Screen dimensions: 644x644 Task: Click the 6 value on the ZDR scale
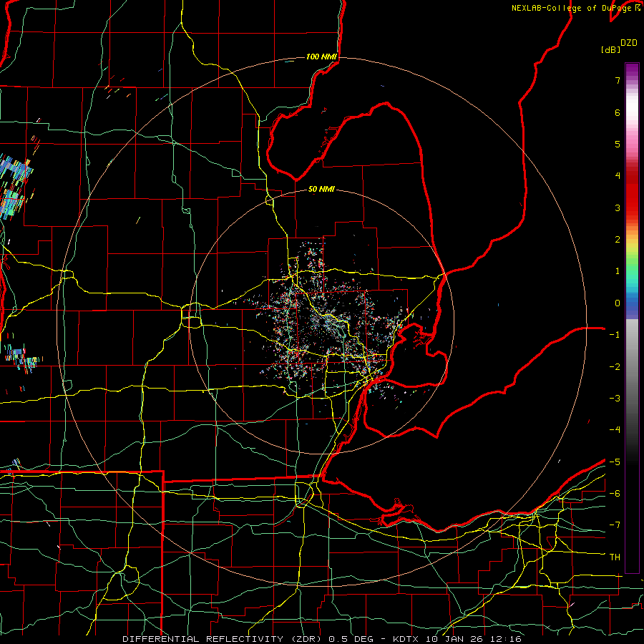pos(618,112)
